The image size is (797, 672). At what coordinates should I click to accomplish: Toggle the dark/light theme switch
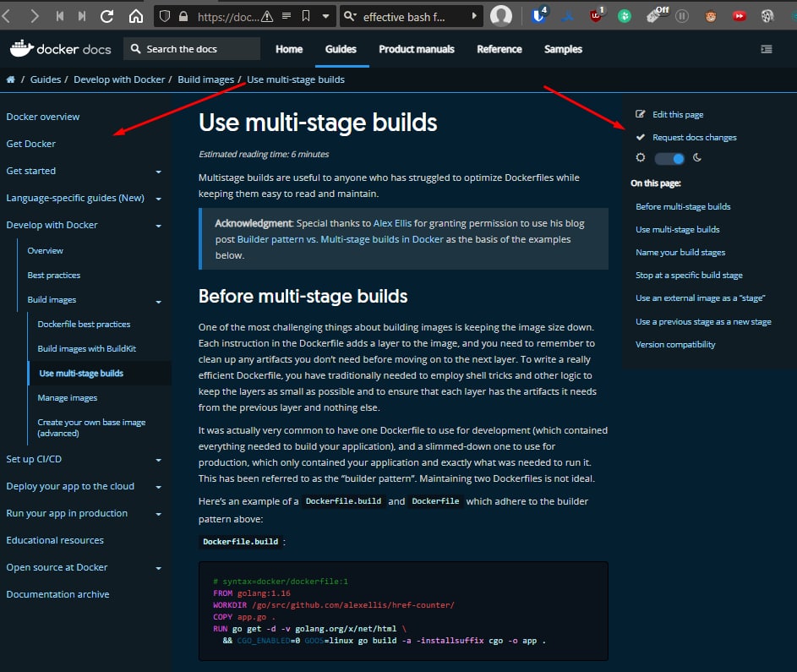click(x=669, y=159)
